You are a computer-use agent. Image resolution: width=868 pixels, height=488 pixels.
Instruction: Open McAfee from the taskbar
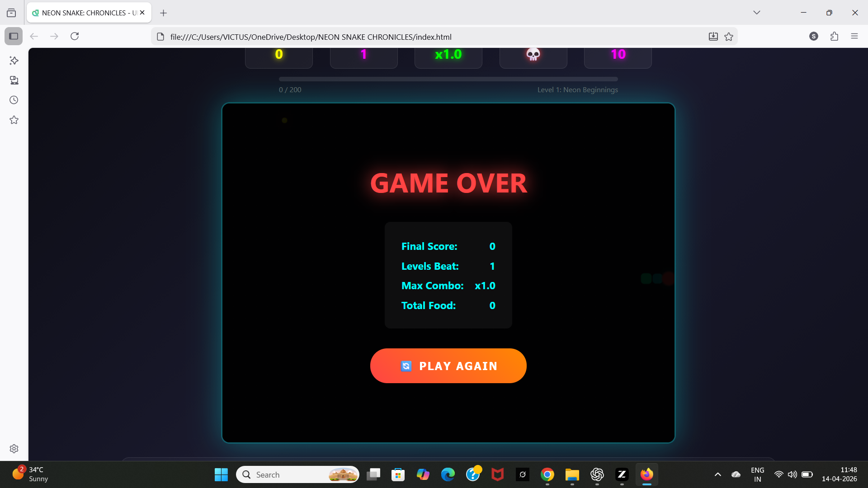(498, 474)
